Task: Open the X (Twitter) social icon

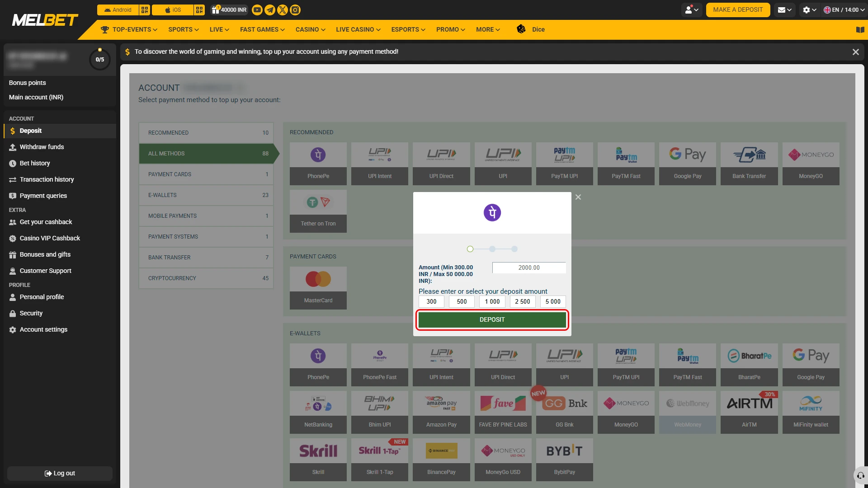Action: [283, 10]
